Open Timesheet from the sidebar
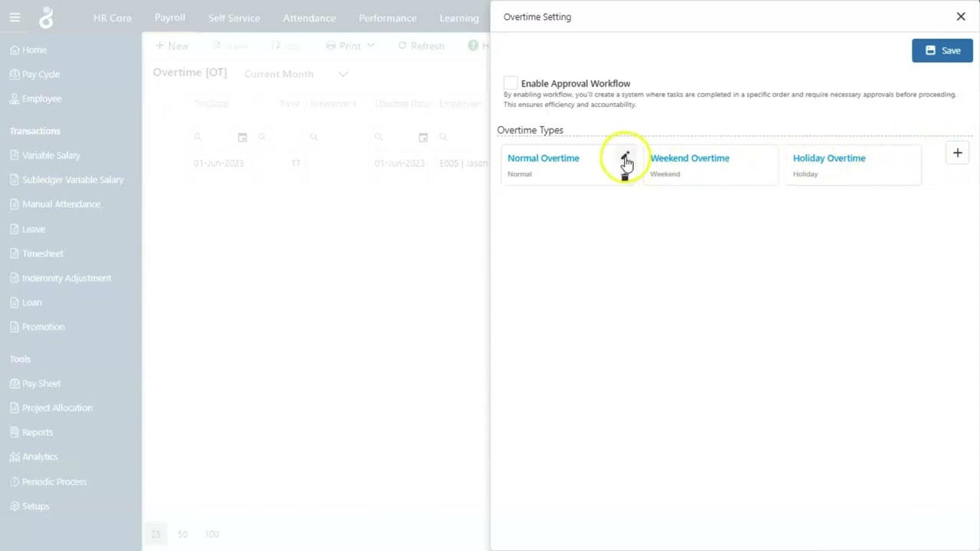Image resolution: width=980 pixels, height=551 pixels. tap(37, 253)
